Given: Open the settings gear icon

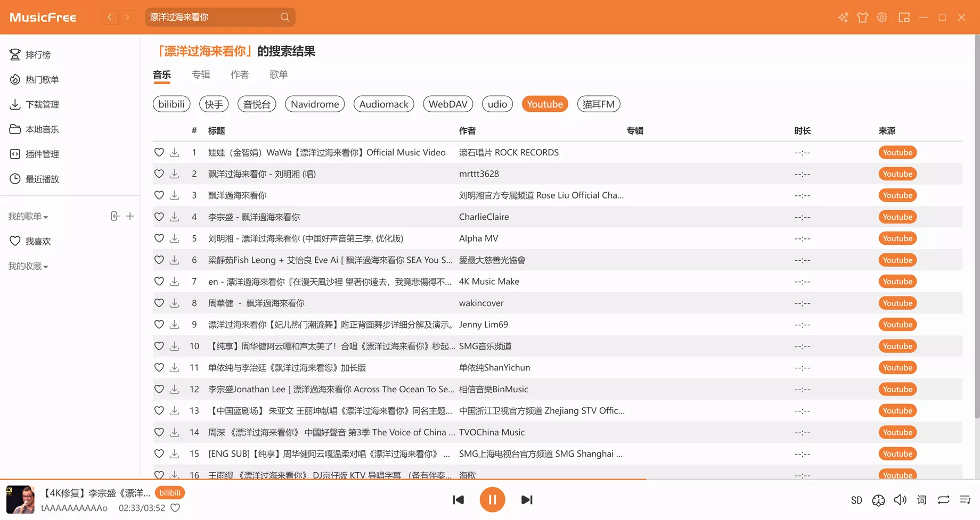Looking at the screenshot, I should tap(881, 17).
